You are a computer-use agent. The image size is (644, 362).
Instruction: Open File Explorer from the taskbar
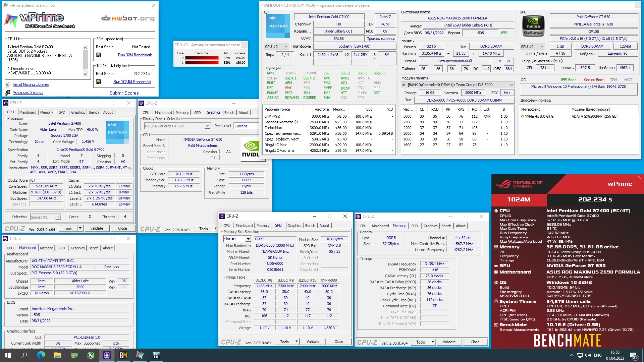click(57, 355)
